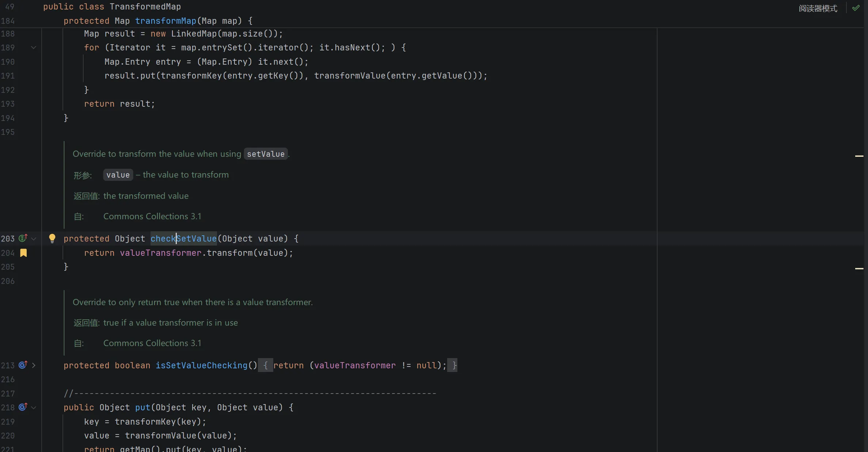This screenshot has width=868, height=452.
Task: Click overrides gutter icon beside put method
Action: click(x=23, y=407)
